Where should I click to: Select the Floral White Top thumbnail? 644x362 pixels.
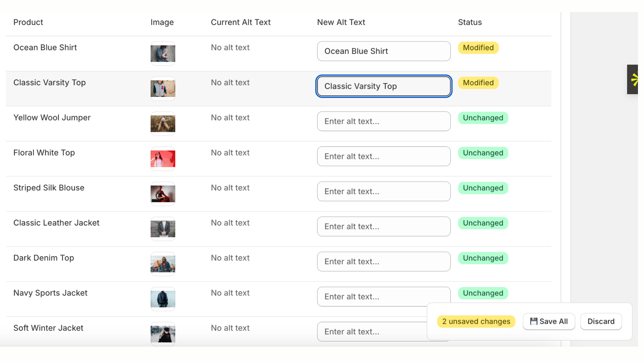click(x=163, y=158)
